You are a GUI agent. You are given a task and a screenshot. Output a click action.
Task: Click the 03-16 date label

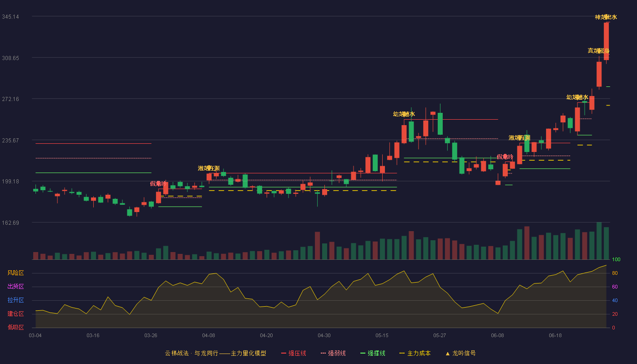(x=93, y=335)
